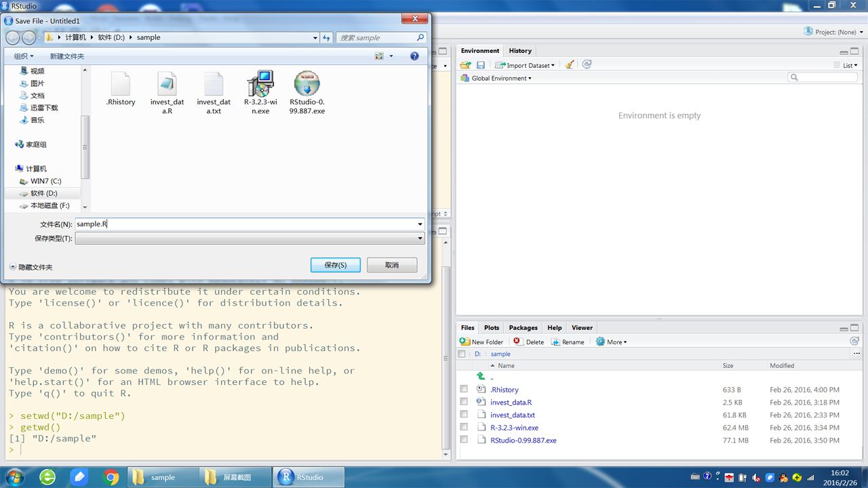Screen dimensions: 868x488
Task: Open Chrome from the taskbar
Action: coord(111,477)
